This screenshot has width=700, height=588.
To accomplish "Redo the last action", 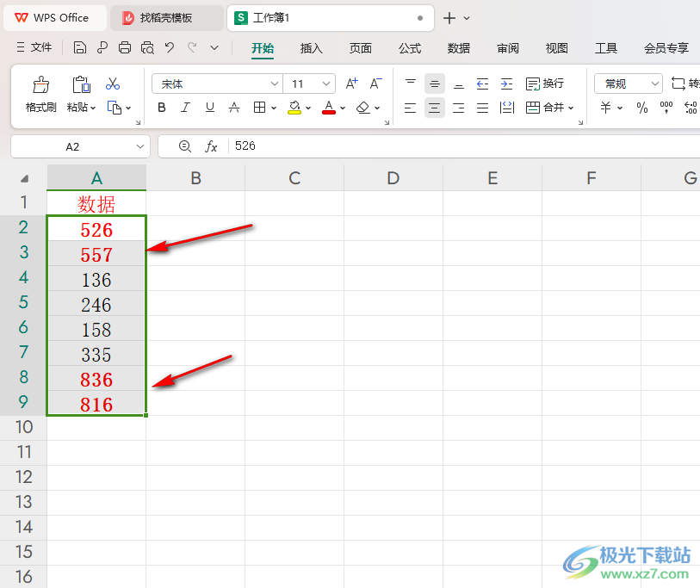I will point(192,46).
